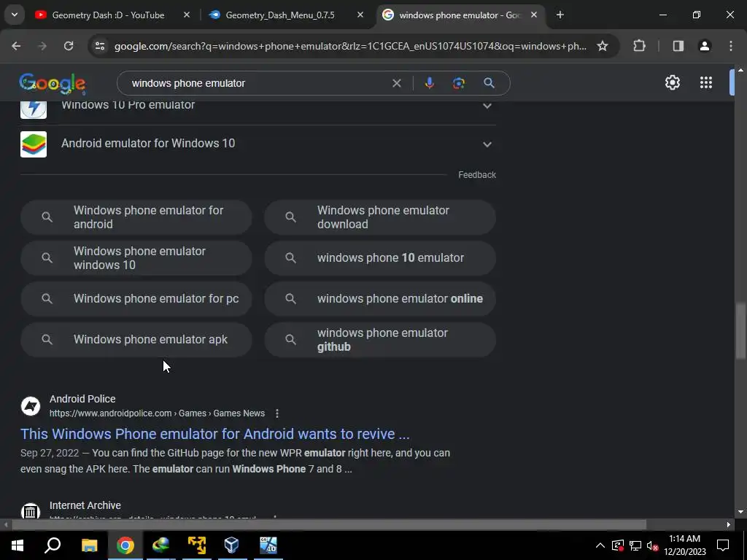
Task: Toggle the browser side panel
Action: pyautogui.click(x=678, y=46)
